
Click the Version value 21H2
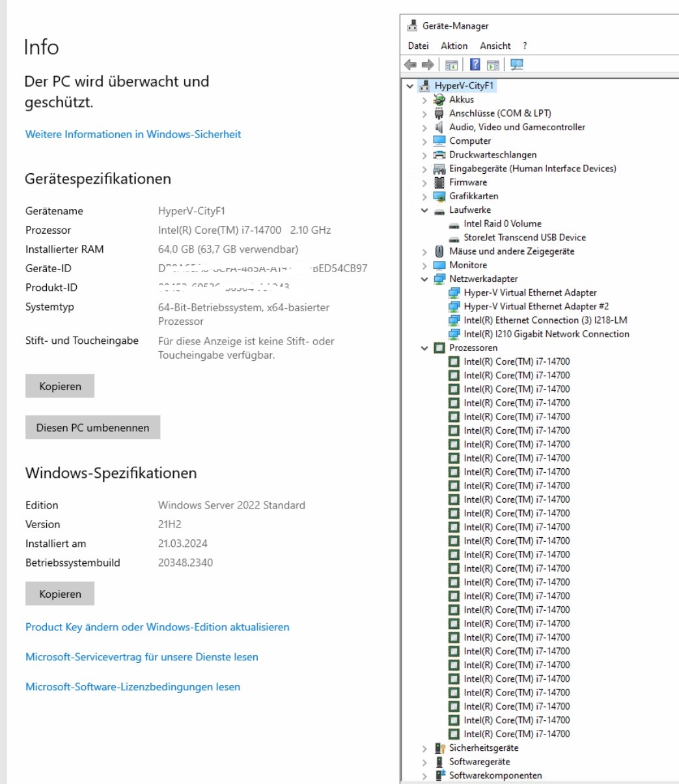click(x=170, y=524)
